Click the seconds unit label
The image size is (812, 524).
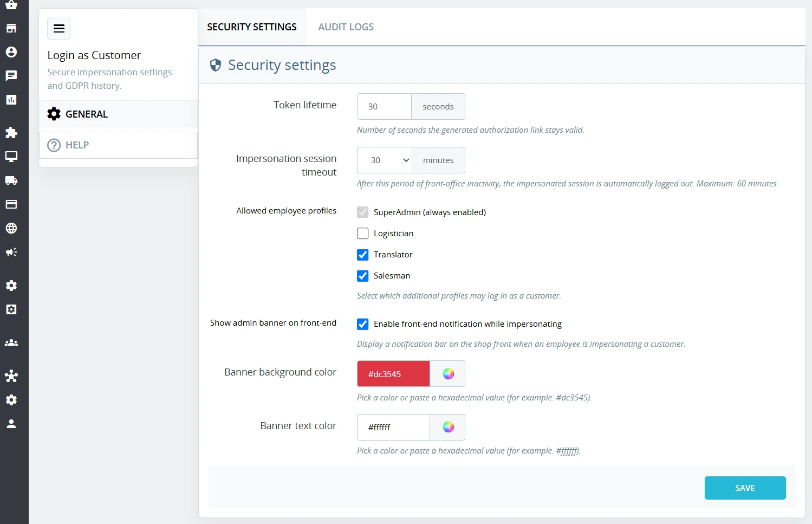(438, 107)
